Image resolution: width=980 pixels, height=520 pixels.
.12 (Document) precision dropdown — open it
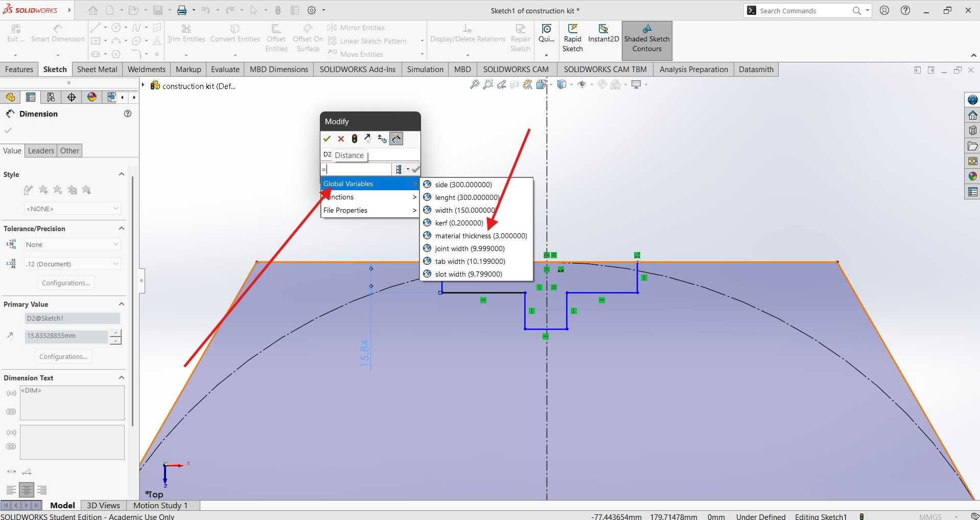(72, 264)
